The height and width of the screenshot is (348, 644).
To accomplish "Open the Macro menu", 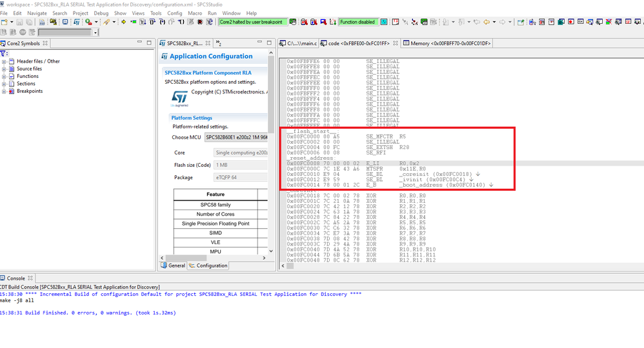I will (x=195, y=13).
